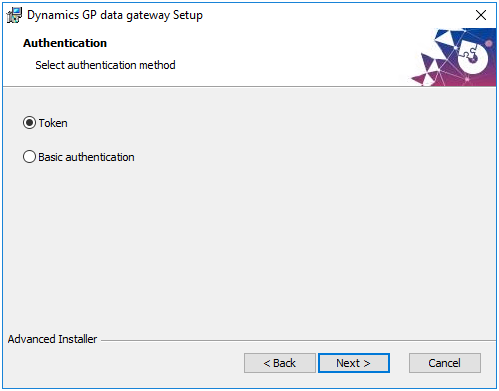Screen dimensions: 499x391
Task: Click the Token option label text
Action: [53, 123]
